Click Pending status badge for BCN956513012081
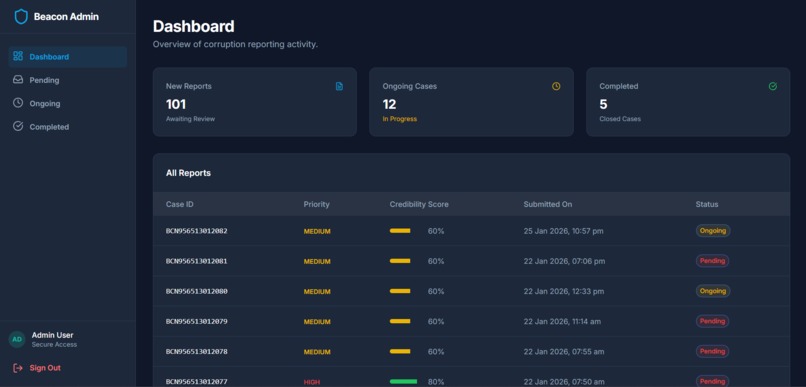Screen dimensions: 806x387 [712, 261]
